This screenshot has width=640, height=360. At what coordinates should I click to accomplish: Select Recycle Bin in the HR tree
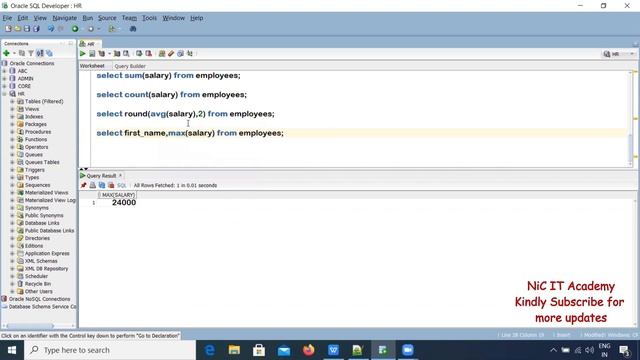pos(38,284)
